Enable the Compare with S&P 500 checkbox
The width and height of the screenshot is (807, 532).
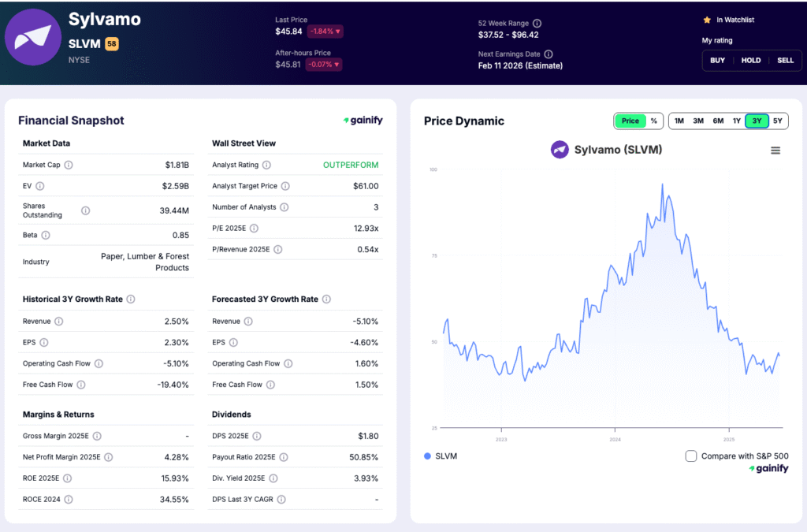point(690,456)
